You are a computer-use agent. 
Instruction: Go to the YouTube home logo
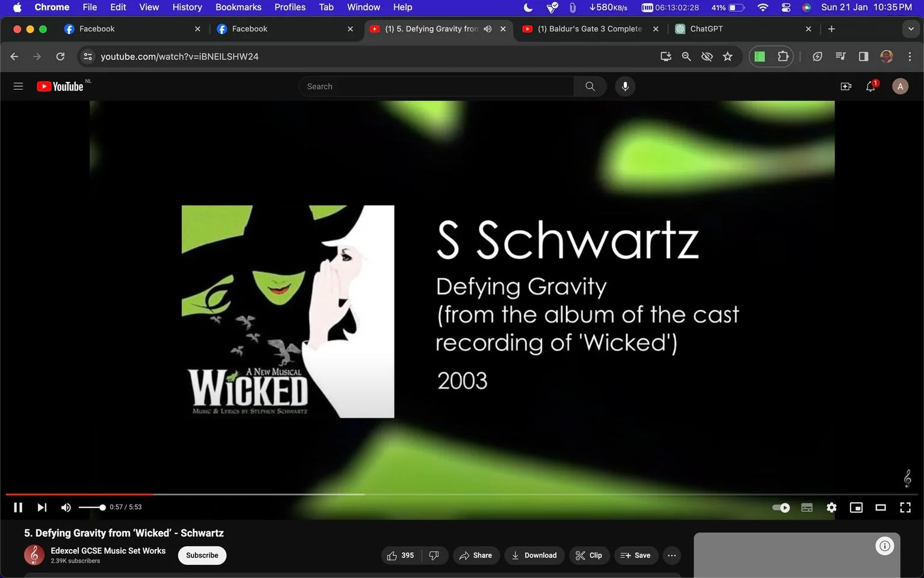tap(60, 86)
